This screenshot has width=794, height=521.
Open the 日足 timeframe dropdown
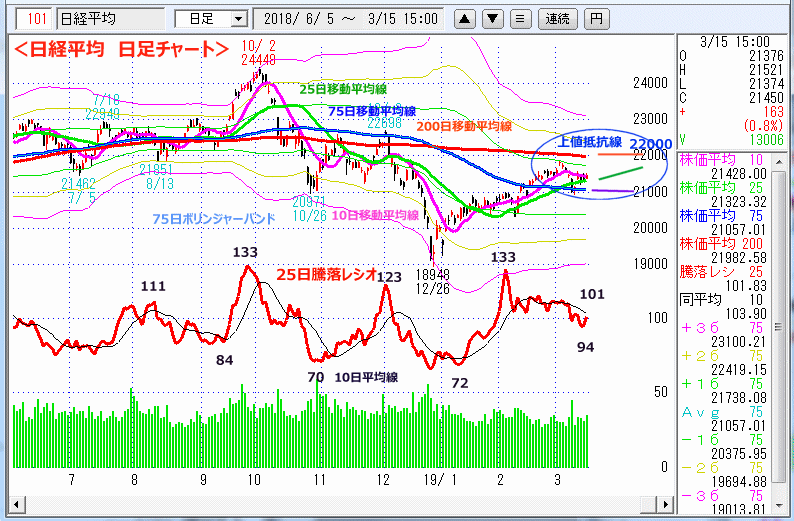pyautogui.click(x=211, y=18)
